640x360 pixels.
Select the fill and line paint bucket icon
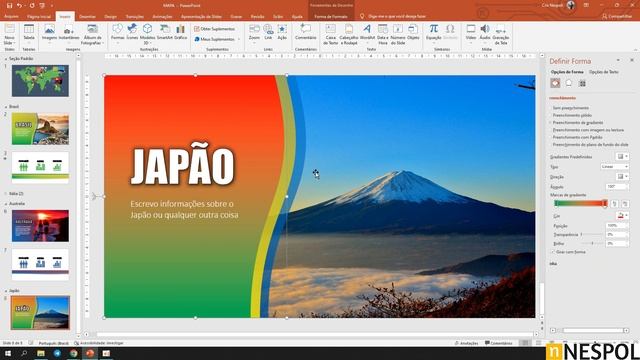pos(555,83)
